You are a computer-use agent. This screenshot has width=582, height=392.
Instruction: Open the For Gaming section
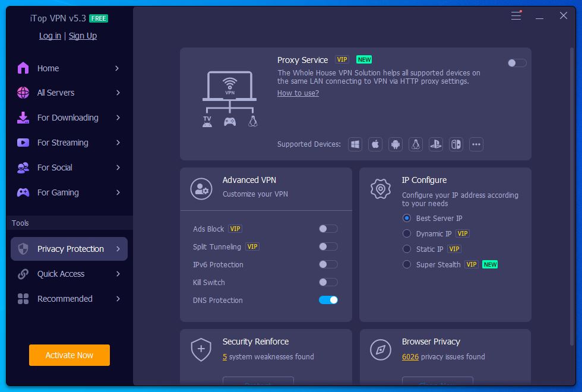[69, 192]
